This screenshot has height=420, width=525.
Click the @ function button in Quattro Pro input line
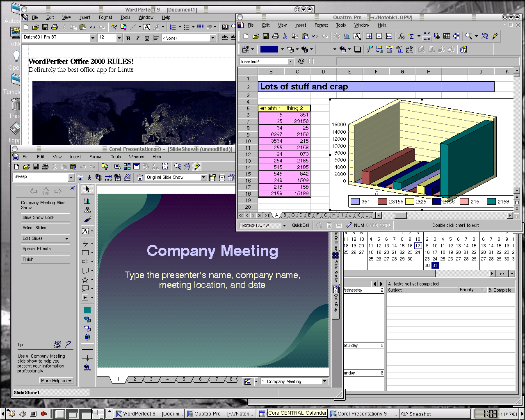(301, 61)
